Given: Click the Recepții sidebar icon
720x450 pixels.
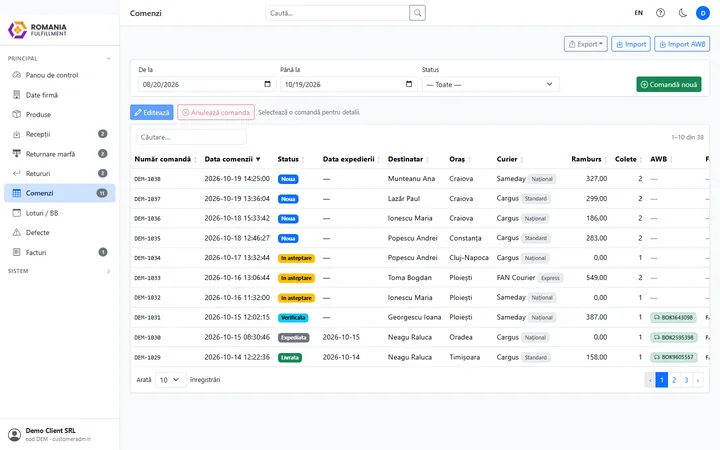Looking at the screenshot, I should point(17,134).
